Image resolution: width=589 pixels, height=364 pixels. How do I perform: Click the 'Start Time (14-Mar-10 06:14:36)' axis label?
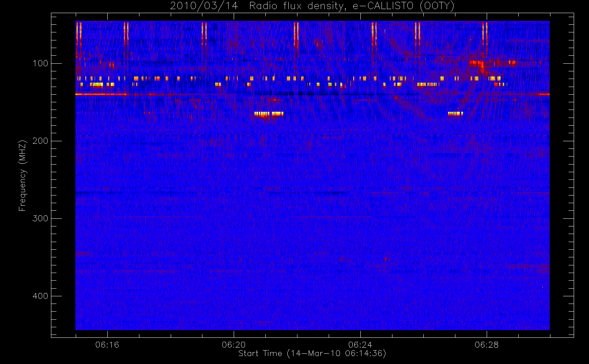click(x=312, y=353)
